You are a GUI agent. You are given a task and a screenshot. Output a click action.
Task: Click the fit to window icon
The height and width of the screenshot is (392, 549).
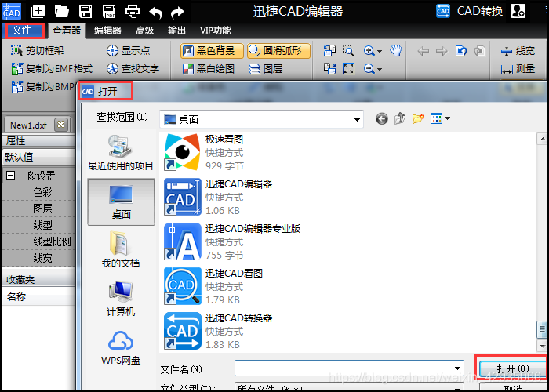[348, 69]
